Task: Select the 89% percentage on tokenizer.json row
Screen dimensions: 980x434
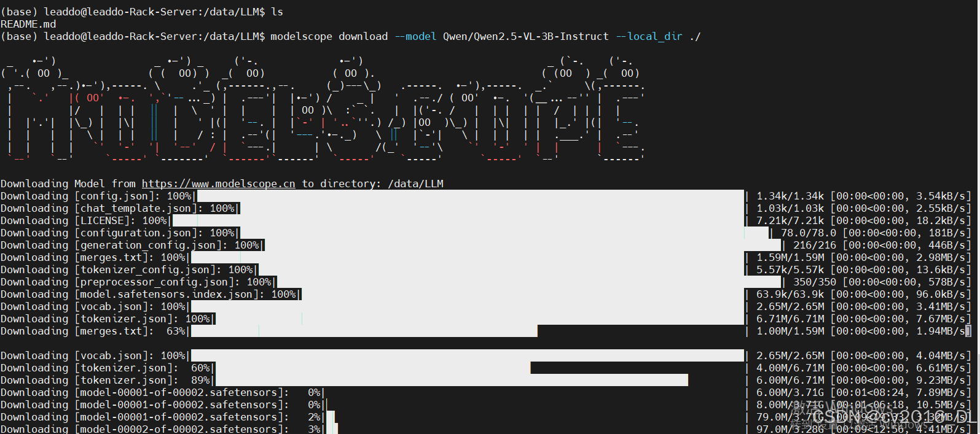Action: 200,380
